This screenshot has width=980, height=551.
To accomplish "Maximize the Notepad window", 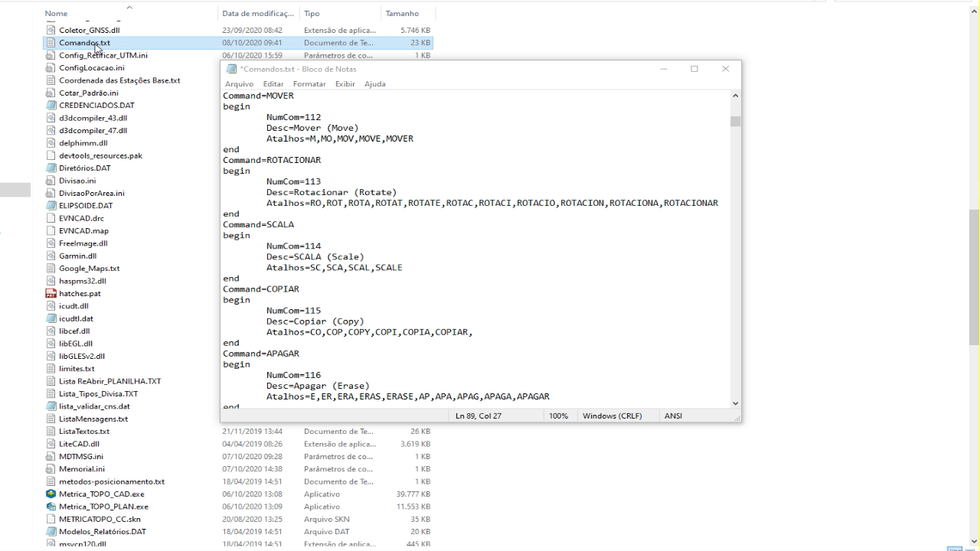I will [x=694, y=69].
